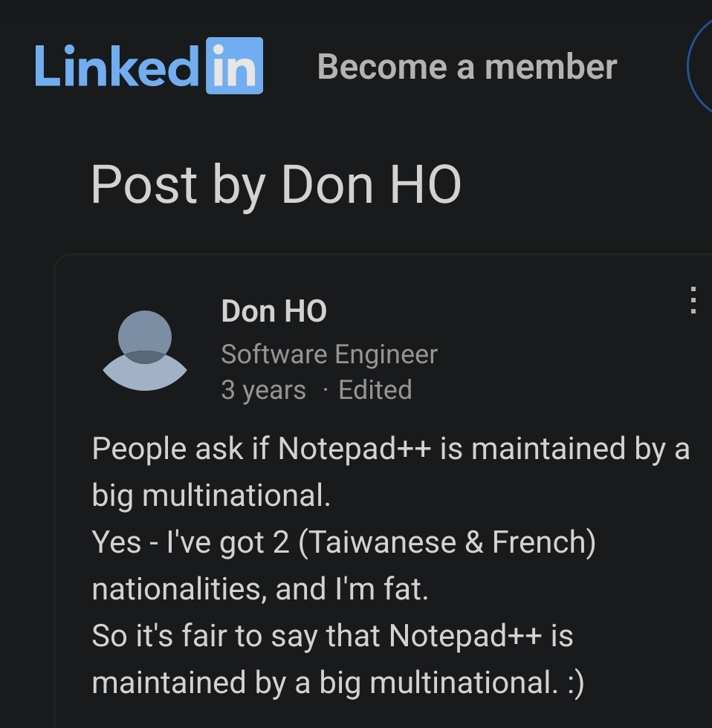
Task: Click the 'Linked' wordmark text
Action: (117, 66)
